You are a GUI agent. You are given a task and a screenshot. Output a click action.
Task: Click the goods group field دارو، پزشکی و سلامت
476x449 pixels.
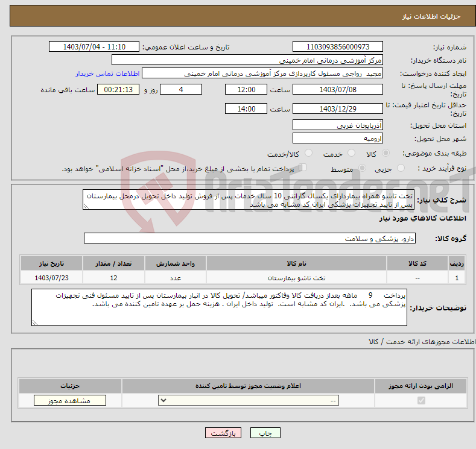[250, 238]
